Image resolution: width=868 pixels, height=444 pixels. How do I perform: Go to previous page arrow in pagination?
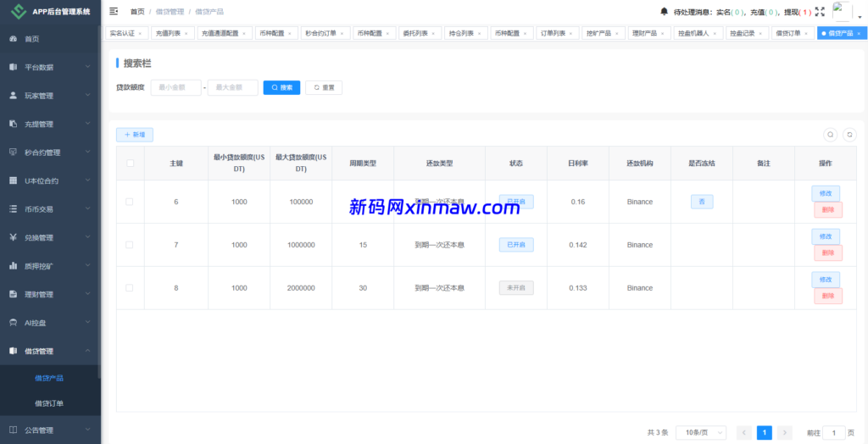[744, 432]
